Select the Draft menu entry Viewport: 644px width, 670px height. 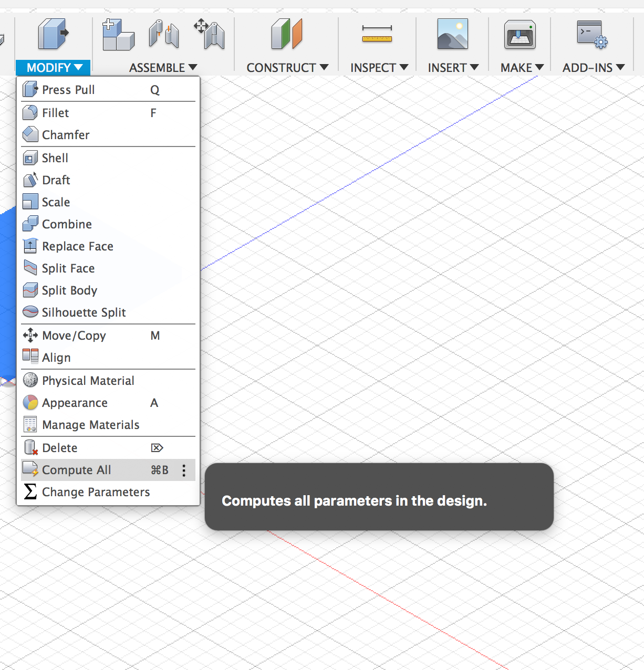108,180
